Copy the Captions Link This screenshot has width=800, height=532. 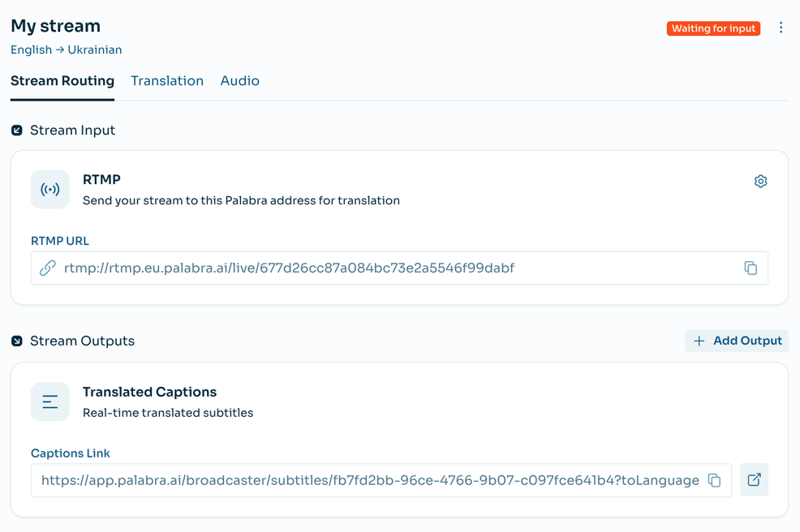pos(714,481)
